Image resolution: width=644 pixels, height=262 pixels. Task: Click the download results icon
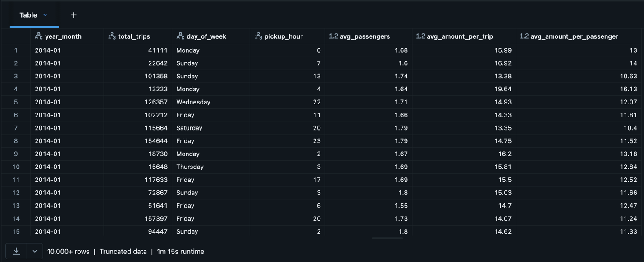(16, 251)
